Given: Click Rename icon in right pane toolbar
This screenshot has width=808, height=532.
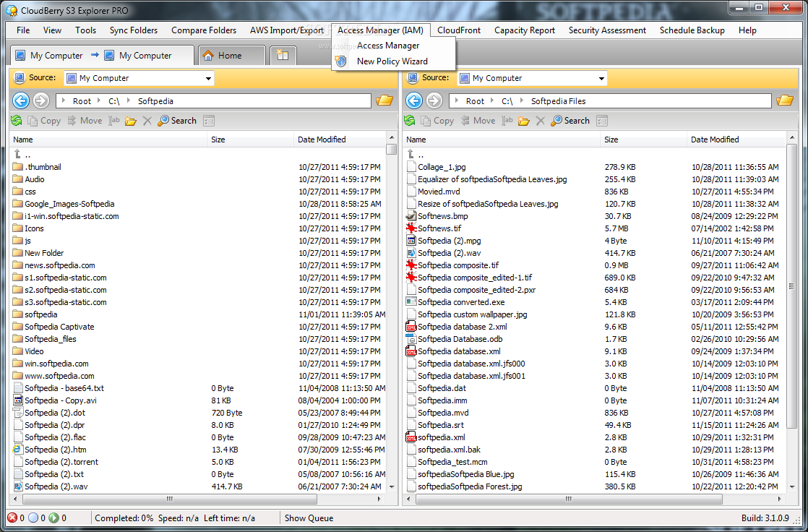Looking at the screenshot, I should pyautogui.click(x=507, y=121).
